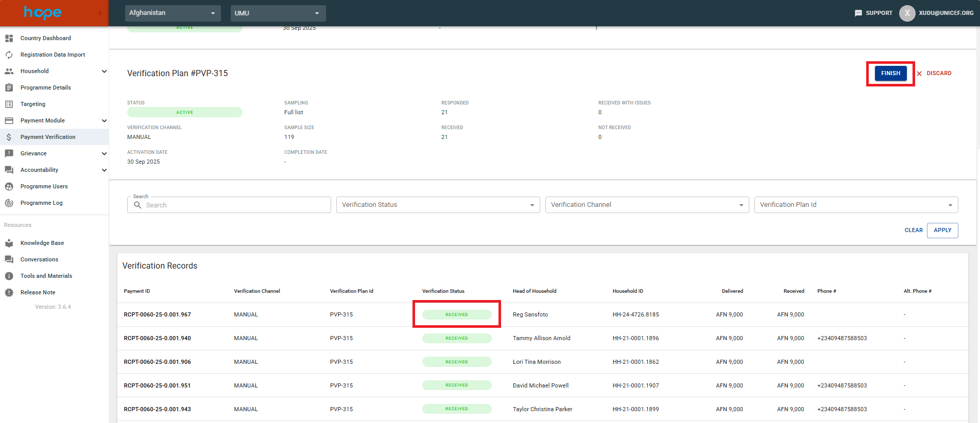The image size is (980, 423).
Task: Click the Programme Log icon
Action: (9, 203)
